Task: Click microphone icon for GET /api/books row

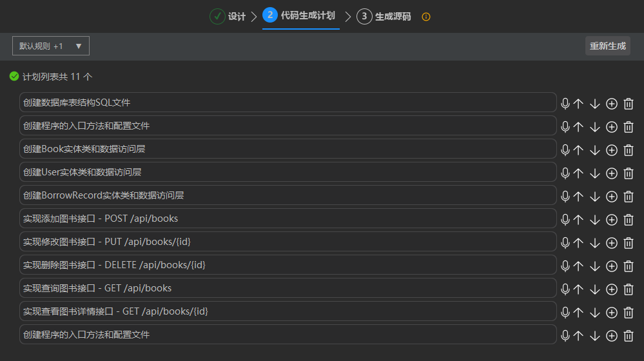Action: pos(565,289)
